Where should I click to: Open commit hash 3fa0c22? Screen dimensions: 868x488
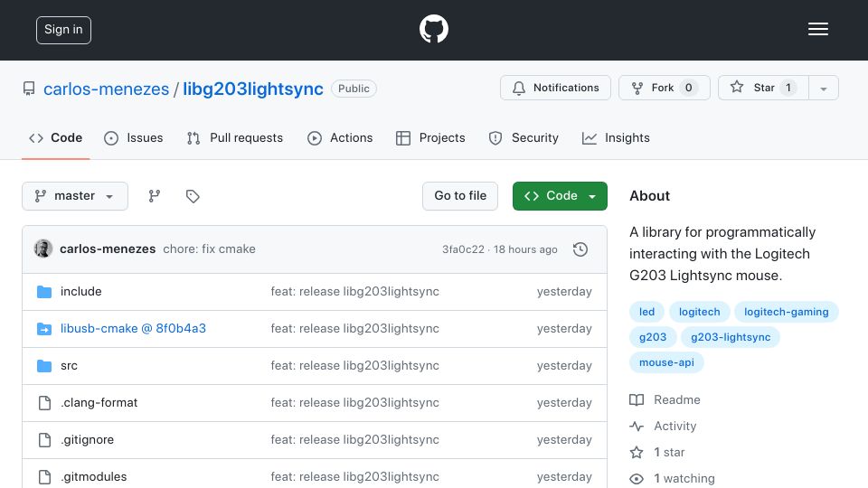pyautogui.click(x=463, y=249)
